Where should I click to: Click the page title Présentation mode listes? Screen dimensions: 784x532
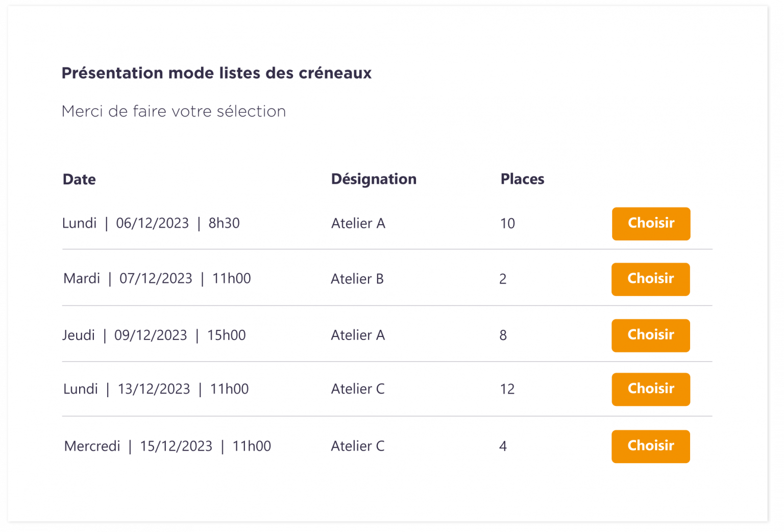point(216,73)
